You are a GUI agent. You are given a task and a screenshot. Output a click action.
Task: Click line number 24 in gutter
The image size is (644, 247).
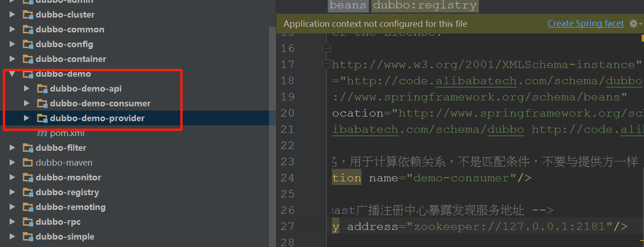pos(288,178)
